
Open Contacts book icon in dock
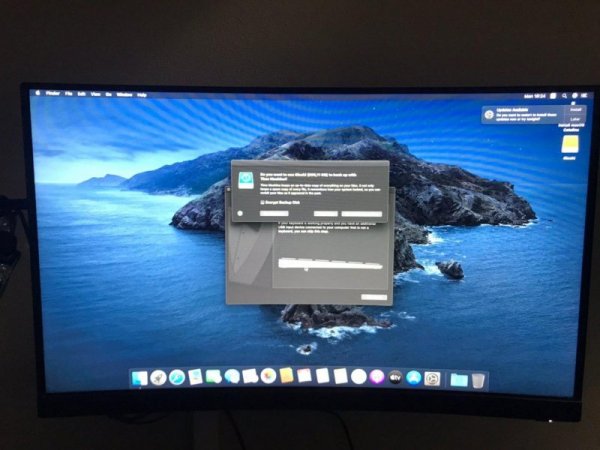[x=286, y=376]
